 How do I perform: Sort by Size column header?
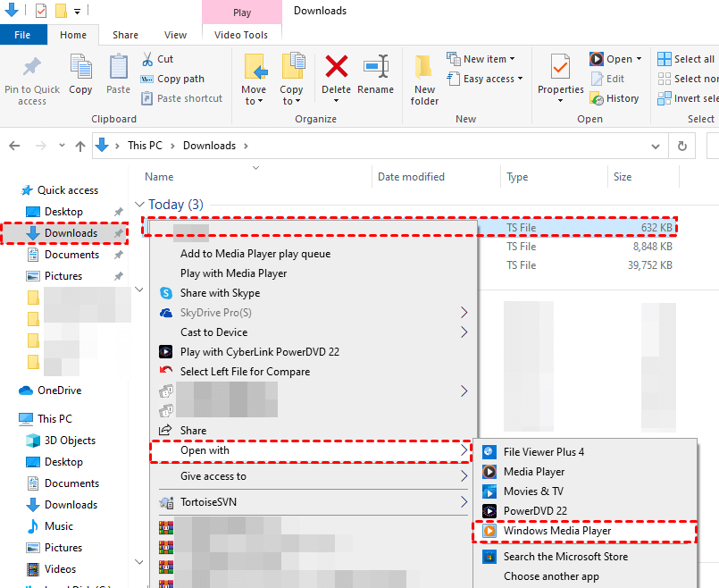pos(623,177)
